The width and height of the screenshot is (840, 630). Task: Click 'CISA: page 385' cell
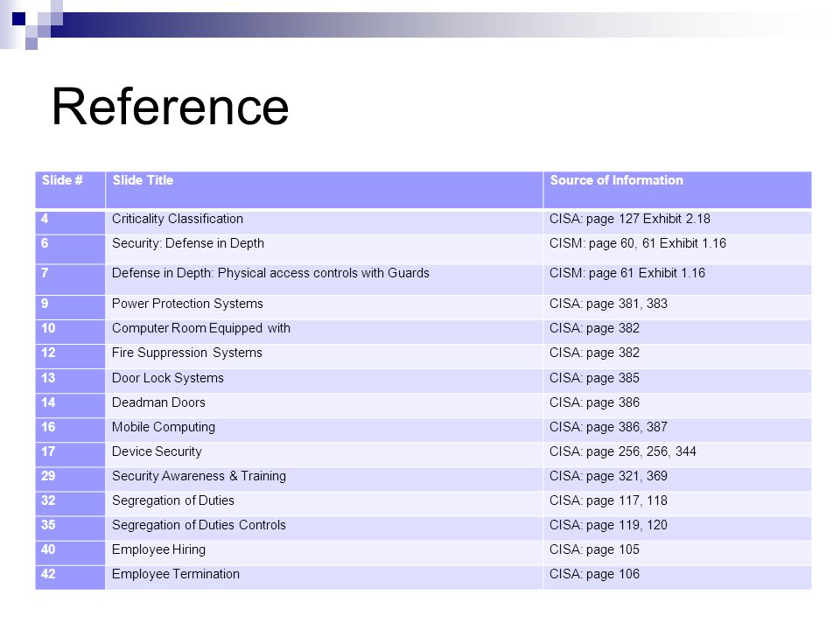pyautogui.click(x=677, y=381)
